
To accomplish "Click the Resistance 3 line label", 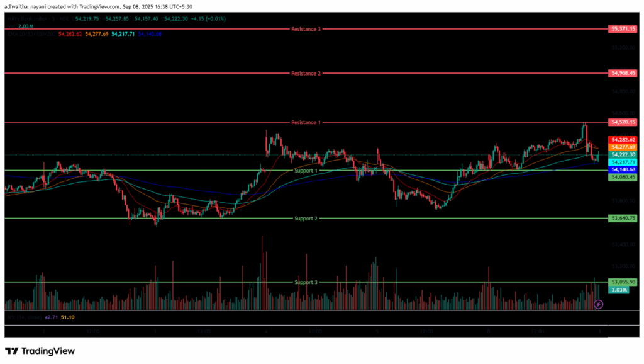I will pos(306,30).
